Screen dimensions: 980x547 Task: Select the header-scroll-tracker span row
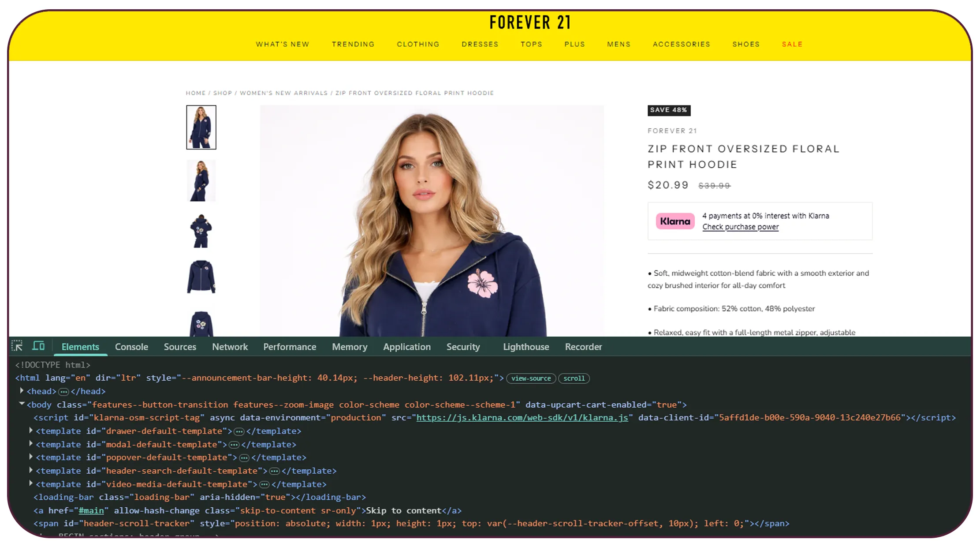click(x=411, y=524)
